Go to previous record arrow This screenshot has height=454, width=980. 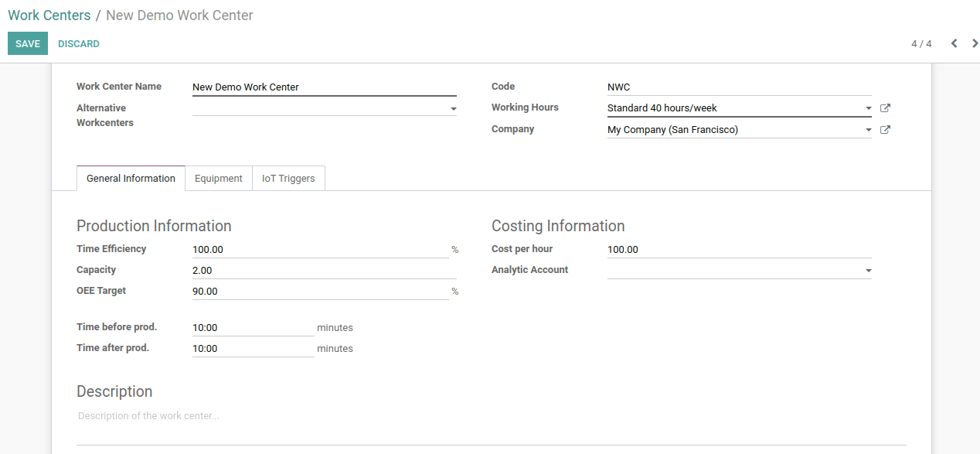coord(954,43)
